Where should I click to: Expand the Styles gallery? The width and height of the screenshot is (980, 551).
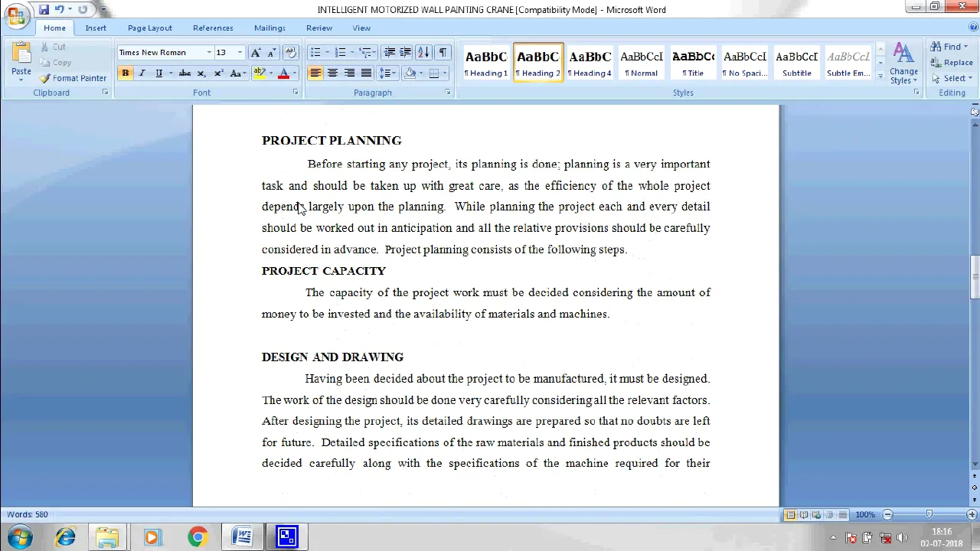point(880,77)
